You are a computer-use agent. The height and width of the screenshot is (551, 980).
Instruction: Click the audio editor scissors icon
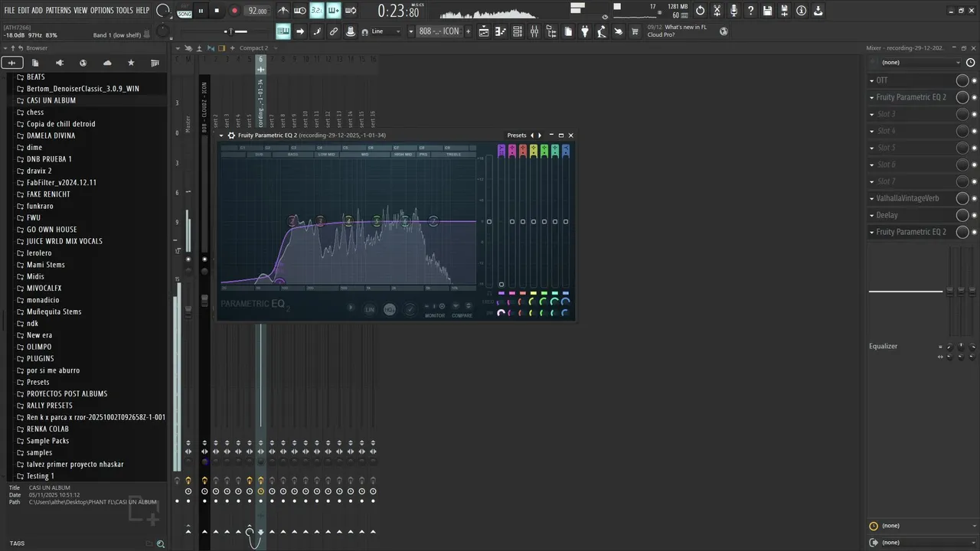point(717,11)
